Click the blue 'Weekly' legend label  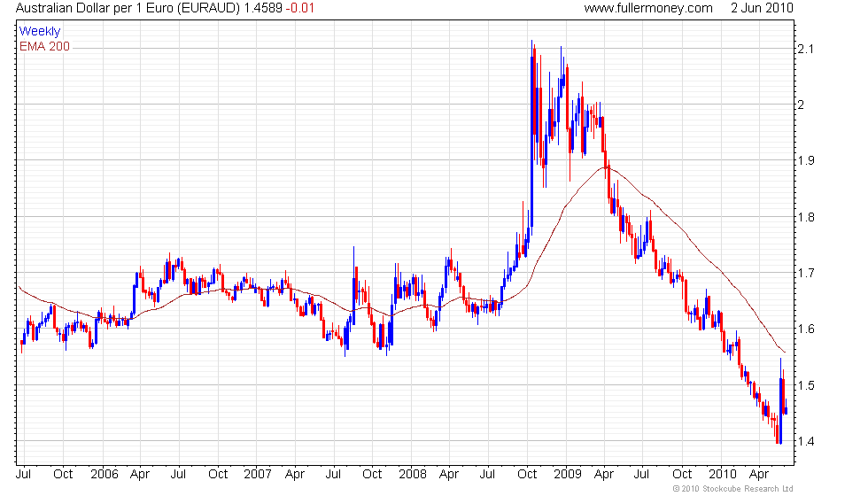(39, 32)
